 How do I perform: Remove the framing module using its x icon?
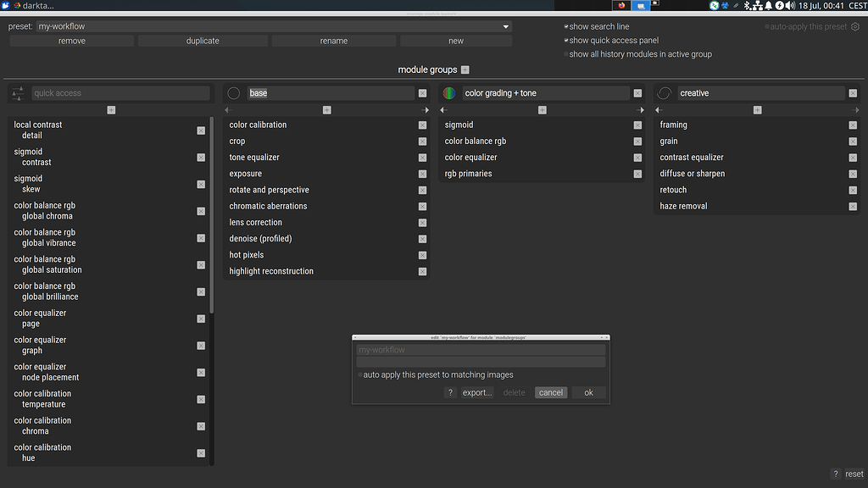[x=853, y=125]
